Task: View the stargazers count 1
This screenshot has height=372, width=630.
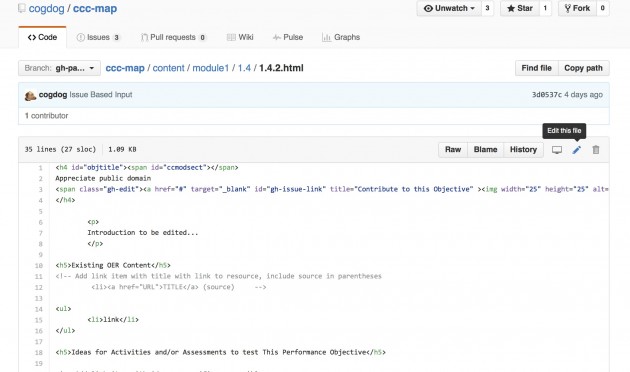Action: (x=545, y=8)
